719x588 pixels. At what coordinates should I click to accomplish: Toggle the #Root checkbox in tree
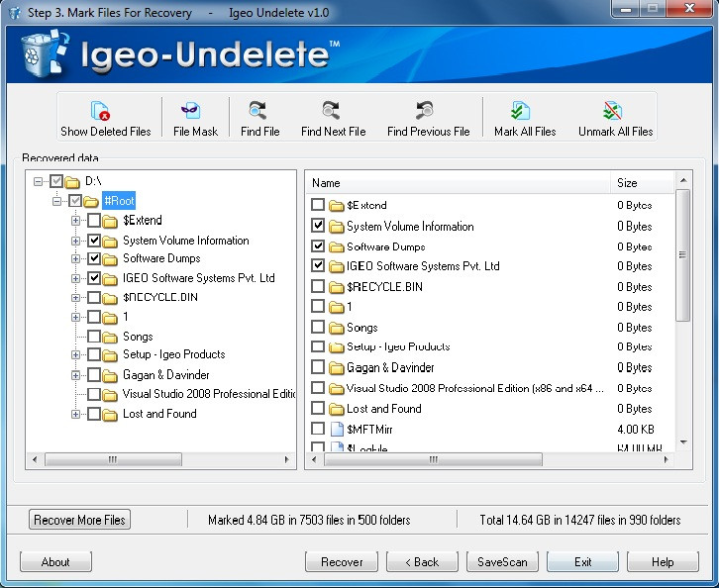coord(75,201)
